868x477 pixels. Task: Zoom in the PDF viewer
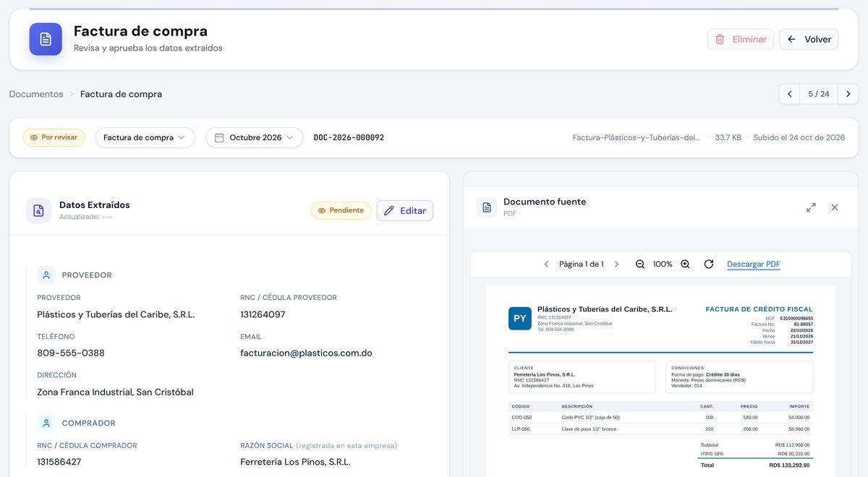tap(685, 265)
